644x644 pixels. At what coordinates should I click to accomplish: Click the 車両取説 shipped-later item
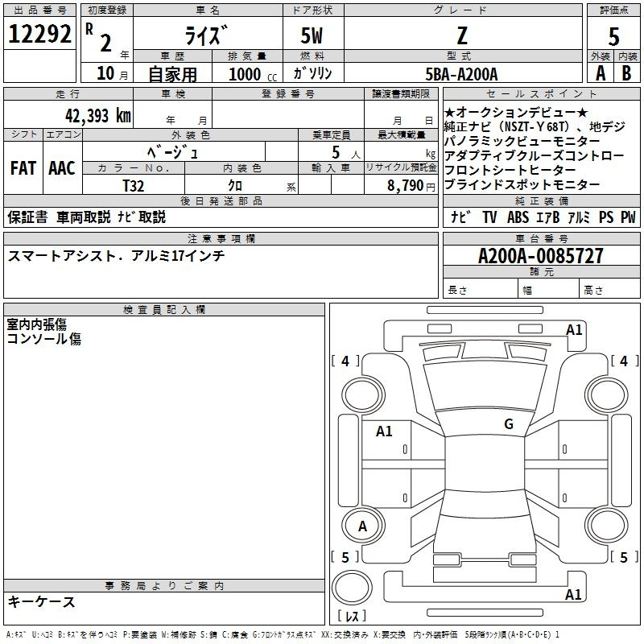tap(84, 217)
